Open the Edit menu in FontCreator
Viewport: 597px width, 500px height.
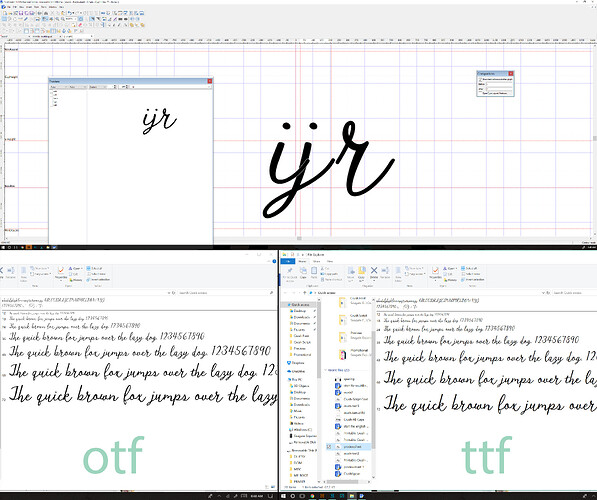pos(15,7)
